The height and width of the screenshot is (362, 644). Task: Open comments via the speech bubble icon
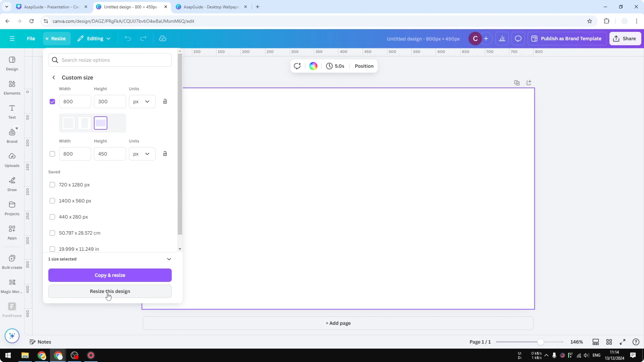point(518,38)
